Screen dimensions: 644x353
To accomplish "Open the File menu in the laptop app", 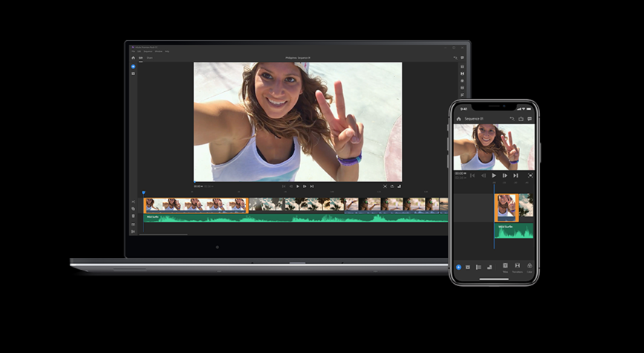I will pos(133,51).
